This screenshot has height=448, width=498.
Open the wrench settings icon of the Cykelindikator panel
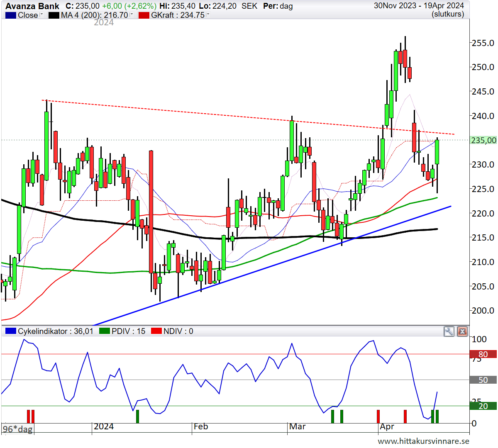coord(449,331)
